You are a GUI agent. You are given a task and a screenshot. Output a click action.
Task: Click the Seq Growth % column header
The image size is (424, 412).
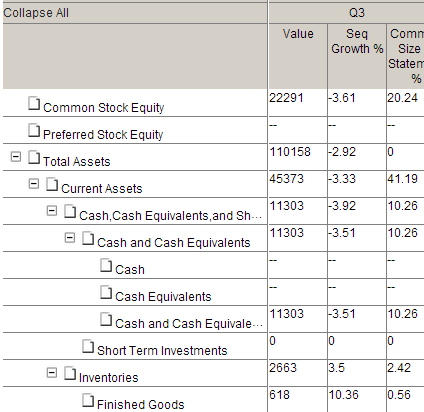click(x=357, y=56)
